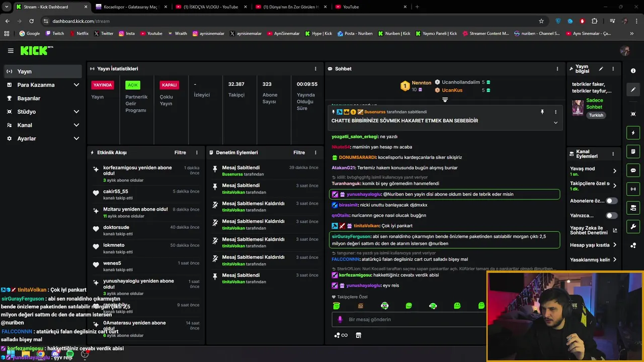Toggle the Yalnızca... switch
Viewport: 644px width, 362px height.
611,216
